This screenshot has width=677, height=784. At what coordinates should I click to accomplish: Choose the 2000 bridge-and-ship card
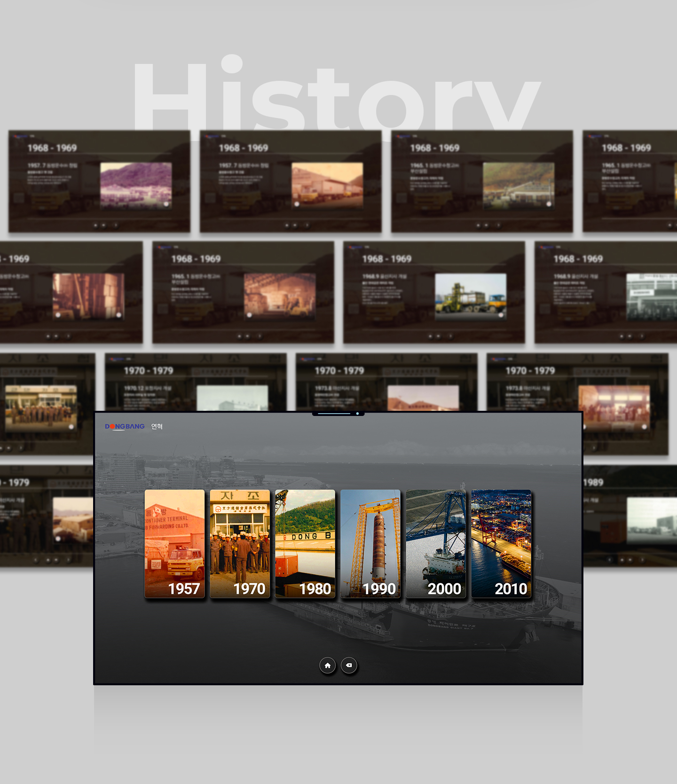[x=436, y=544]
